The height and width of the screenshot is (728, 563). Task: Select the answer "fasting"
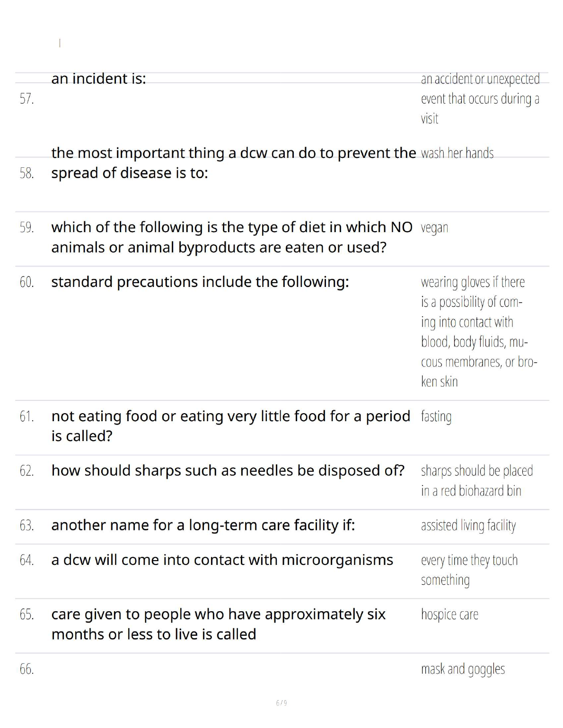[436, 416]
